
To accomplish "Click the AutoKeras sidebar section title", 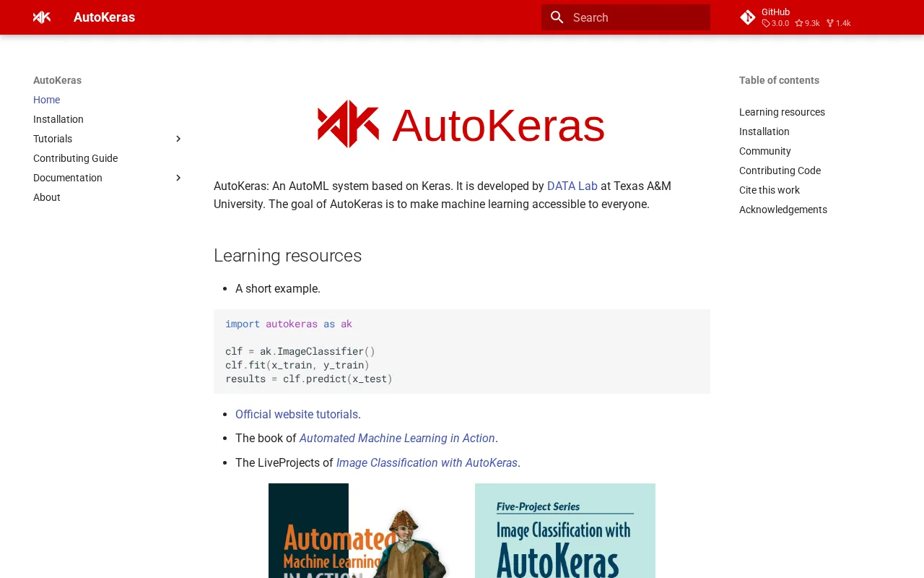I will 57,80.
